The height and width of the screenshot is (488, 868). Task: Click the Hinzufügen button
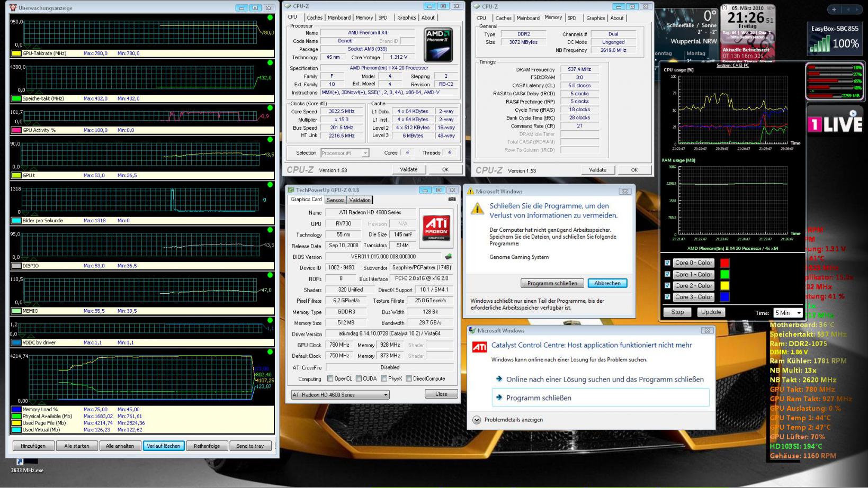pos(33,446)
